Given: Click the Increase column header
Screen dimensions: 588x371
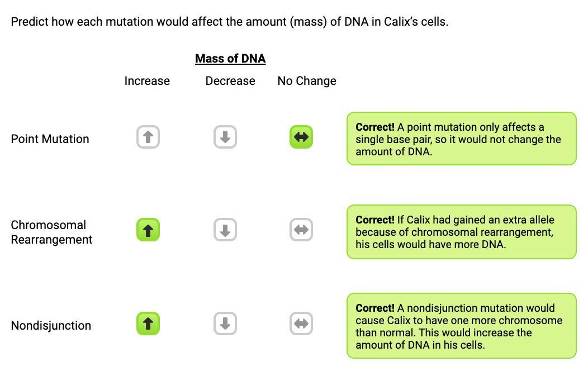Looking at the screenshot, I should pos(147,81).
